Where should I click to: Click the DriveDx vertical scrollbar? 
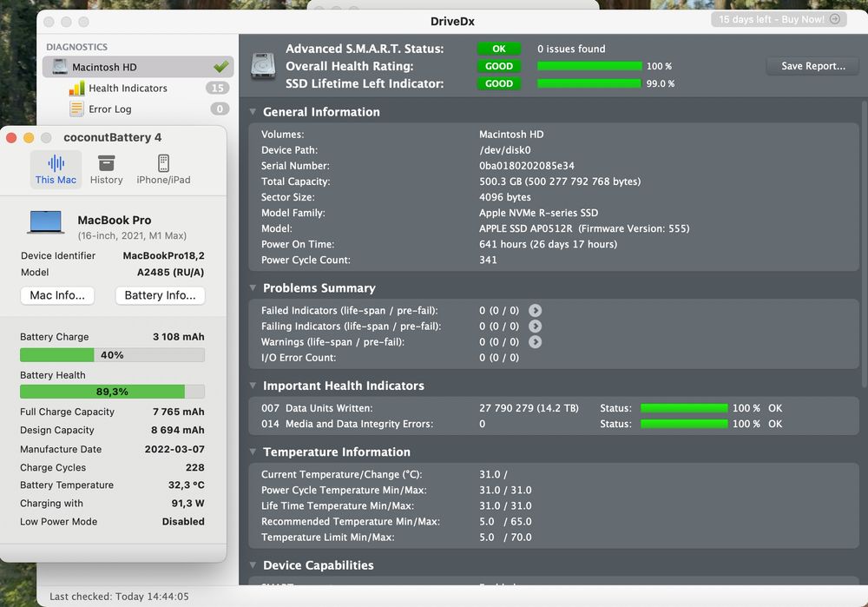865,244
